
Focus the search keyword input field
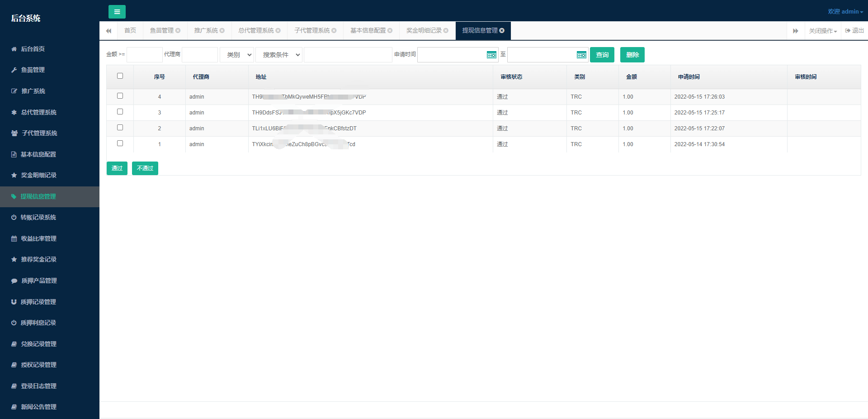pos(348,55)
